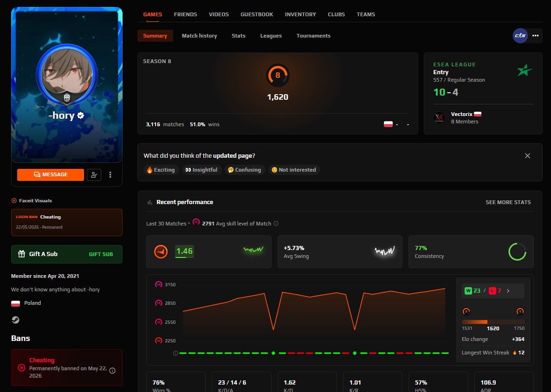Image resolution: width=551 pixels, height=392 pixels.
Task: Open the TEAMS tab
Action: [366, 14]
